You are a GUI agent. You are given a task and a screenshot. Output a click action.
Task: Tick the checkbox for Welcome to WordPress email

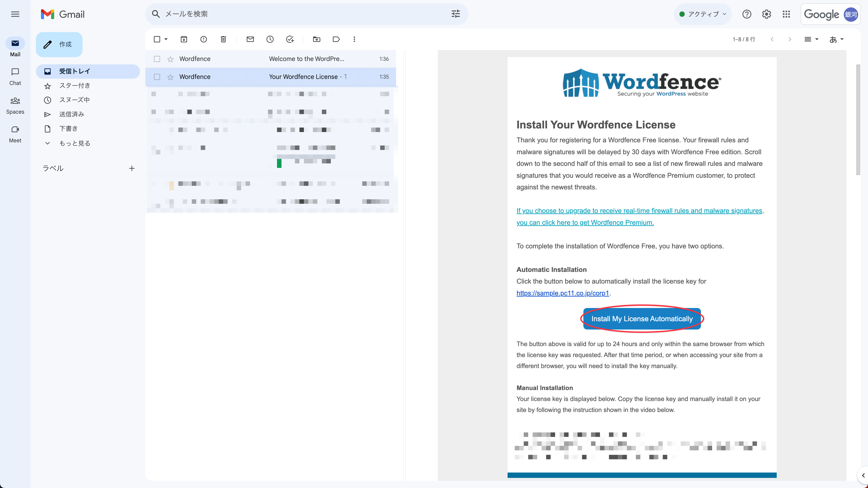point(157,59)
